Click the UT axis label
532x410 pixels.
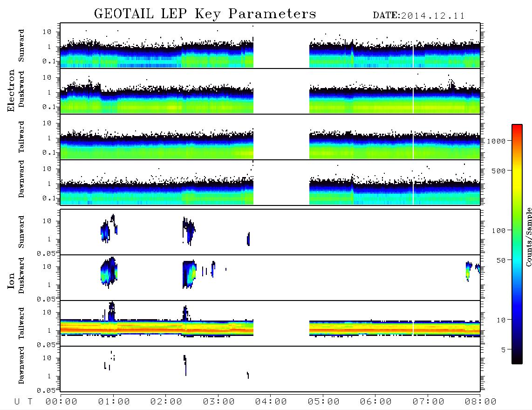[x=23, y=402]
